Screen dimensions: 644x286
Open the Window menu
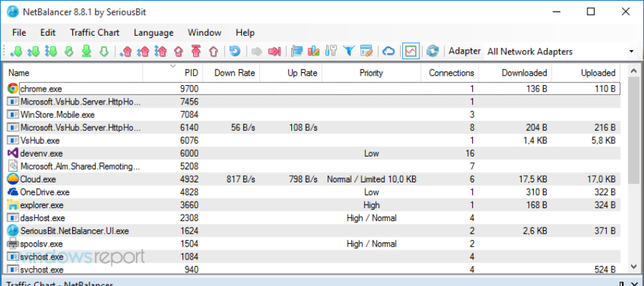205,33
